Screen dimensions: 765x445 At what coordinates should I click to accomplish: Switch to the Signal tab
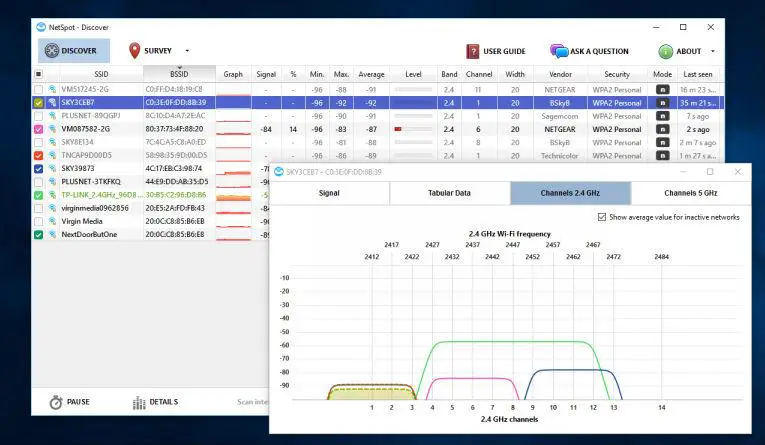pos(329,193)
